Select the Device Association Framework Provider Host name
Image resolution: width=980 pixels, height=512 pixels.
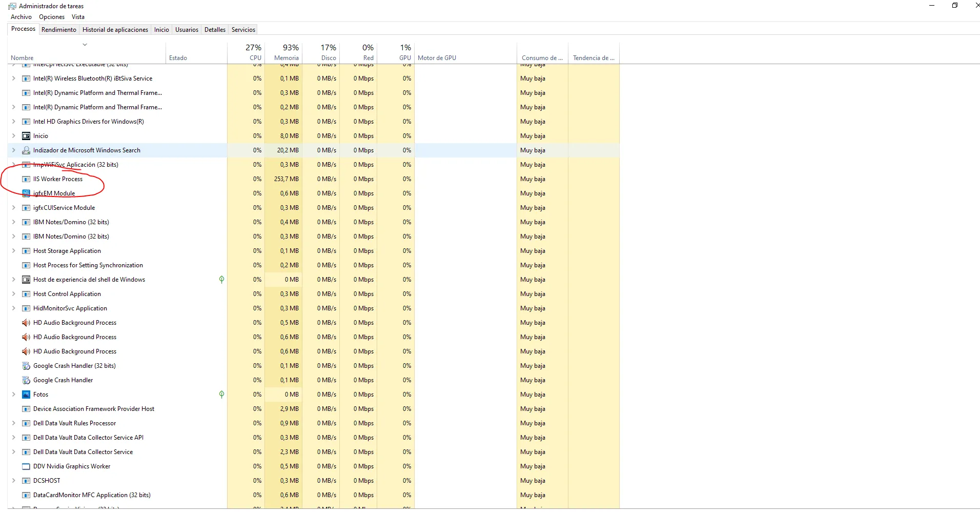click(x=94, y=409)
